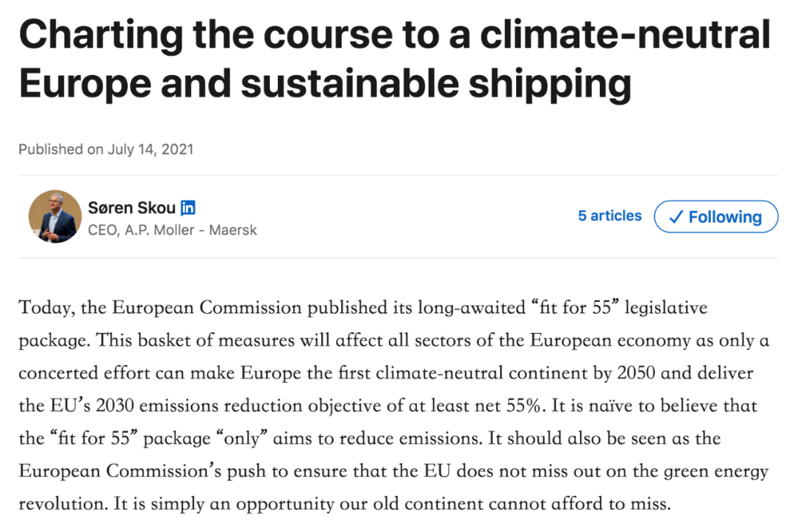
Task: Place cursor on "concerted effort" in the paragraph
Action: 87,372
